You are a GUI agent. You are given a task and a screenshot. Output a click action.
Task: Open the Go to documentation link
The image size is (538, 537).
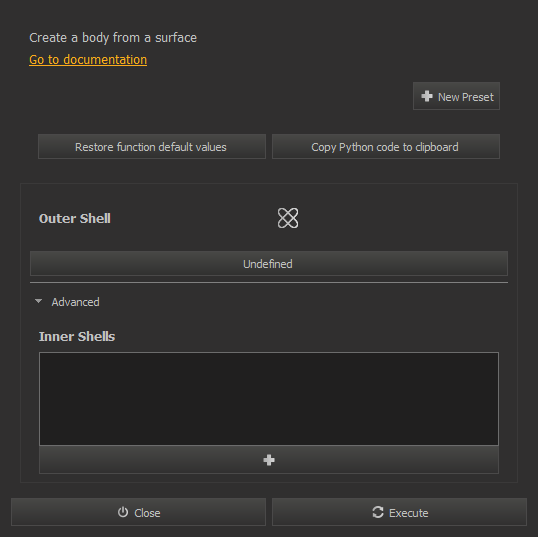tap(88, 60)
